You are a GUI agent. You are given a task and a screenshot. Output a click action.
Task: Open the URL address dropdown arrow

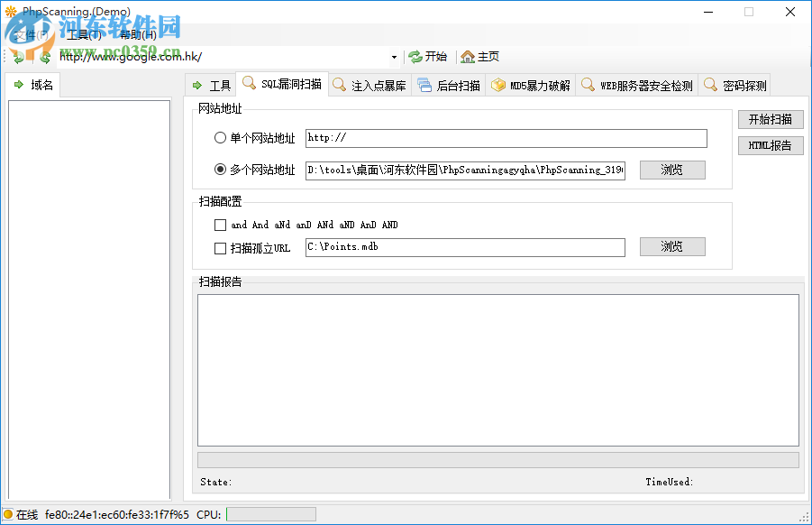click(x=393, y=56)
